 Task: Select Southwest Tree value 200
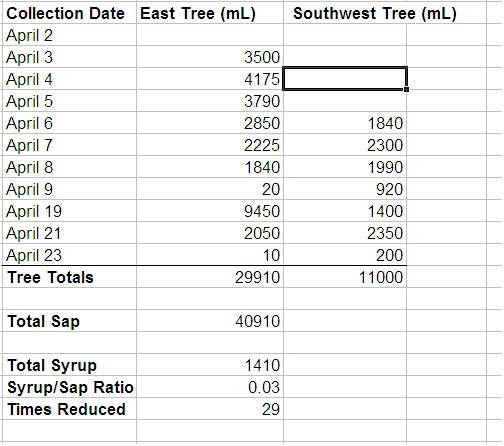[x=345, y=255]
